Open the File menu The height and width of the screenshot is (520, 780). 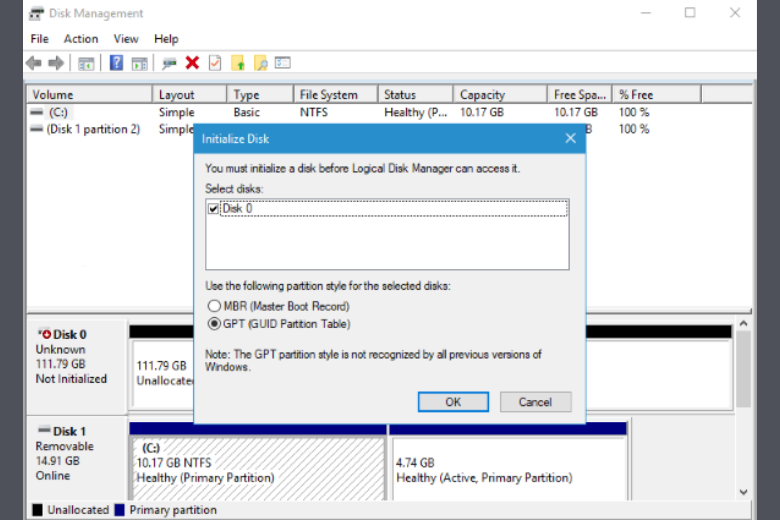(x=39, y=39)
